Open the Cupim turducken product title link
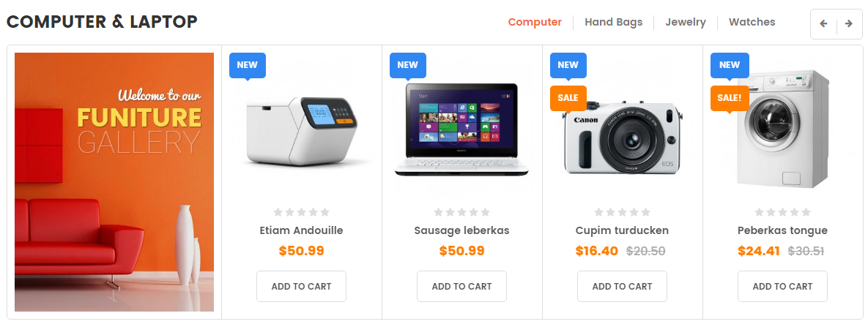 click(x=622, y=230)
